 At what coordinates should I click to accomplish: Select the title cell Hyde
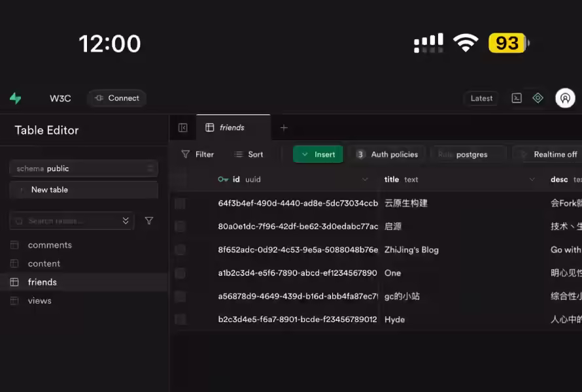click(394, 319)
